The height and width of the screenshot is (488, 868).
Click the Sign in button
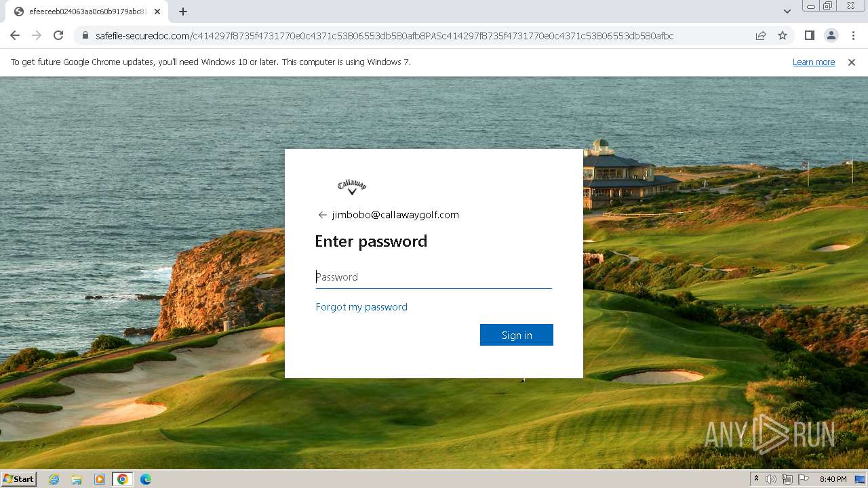click(517, 335)
